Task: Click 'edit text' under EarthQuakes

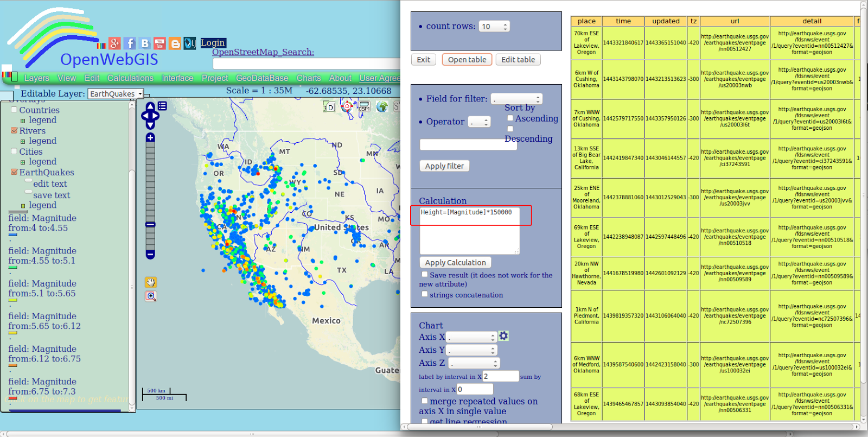Action: 50,184
